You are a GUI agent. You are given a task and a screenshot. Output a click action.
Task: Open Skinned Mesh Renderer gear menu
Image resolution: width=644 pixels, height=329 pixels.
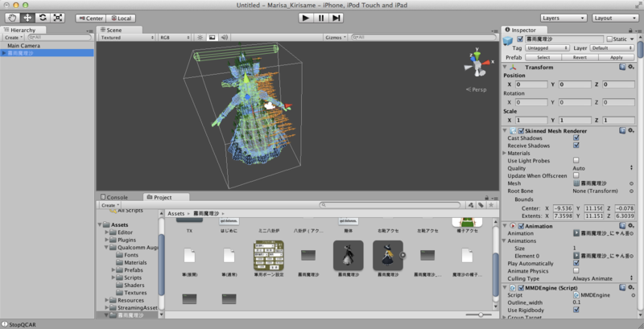pos(631,130)
